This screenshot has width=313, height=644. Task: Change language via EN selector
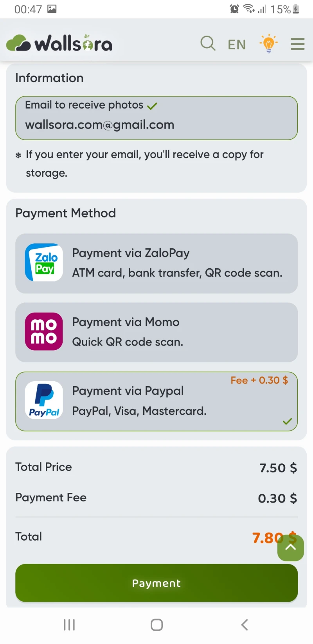tap(237, 45)
